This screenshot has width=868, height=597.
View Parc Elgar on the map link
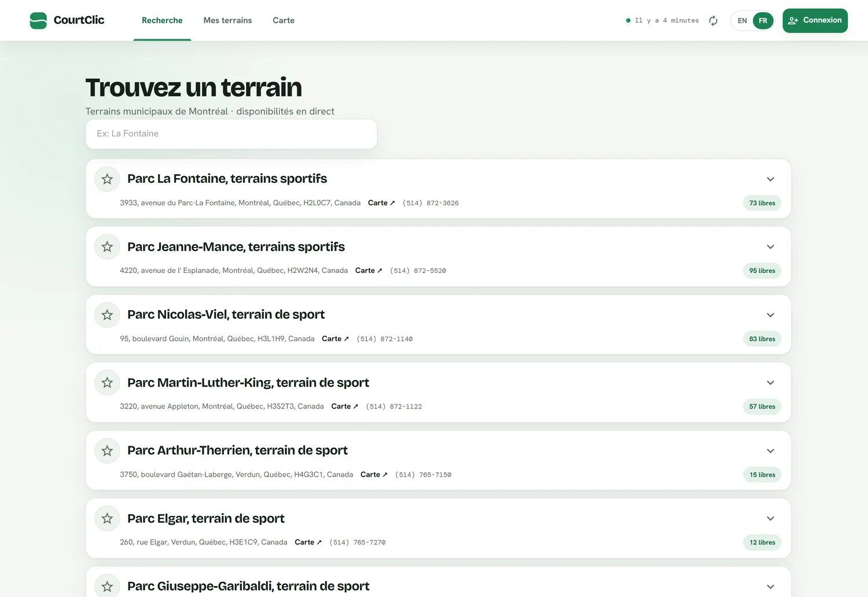tap(308, 543)
